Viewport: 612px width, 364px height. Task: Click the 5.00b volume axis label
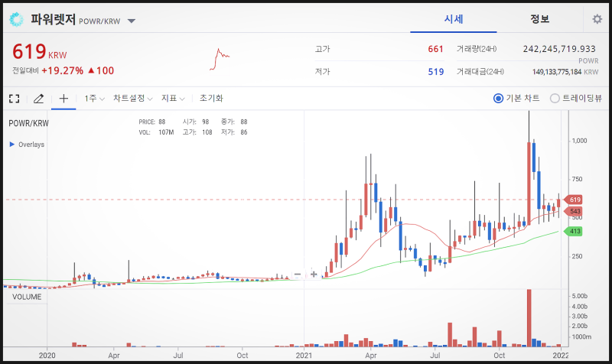[580, 296]
